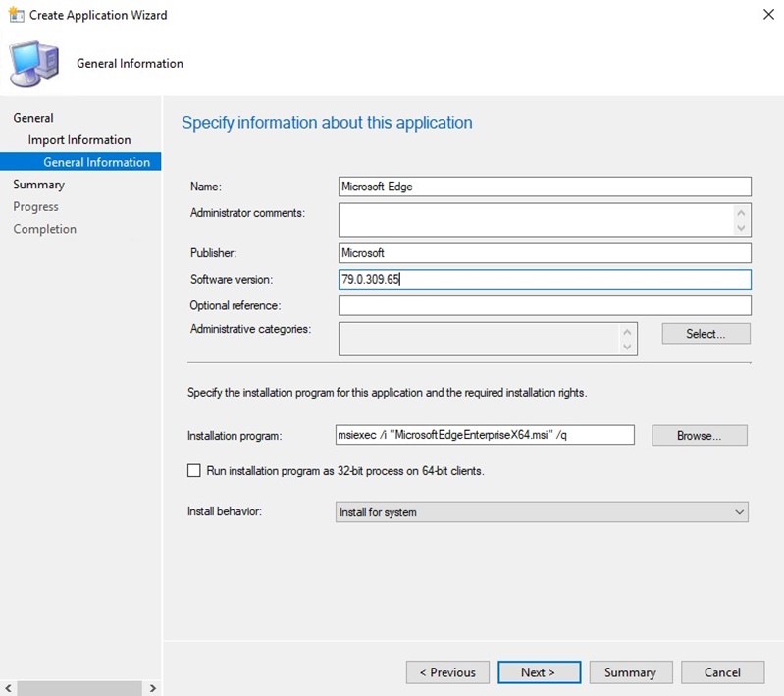This screenshot has height=696, width=784.
Task: Click the sidebar horizontal scrollbar thumb
Action: pos(79,688)
